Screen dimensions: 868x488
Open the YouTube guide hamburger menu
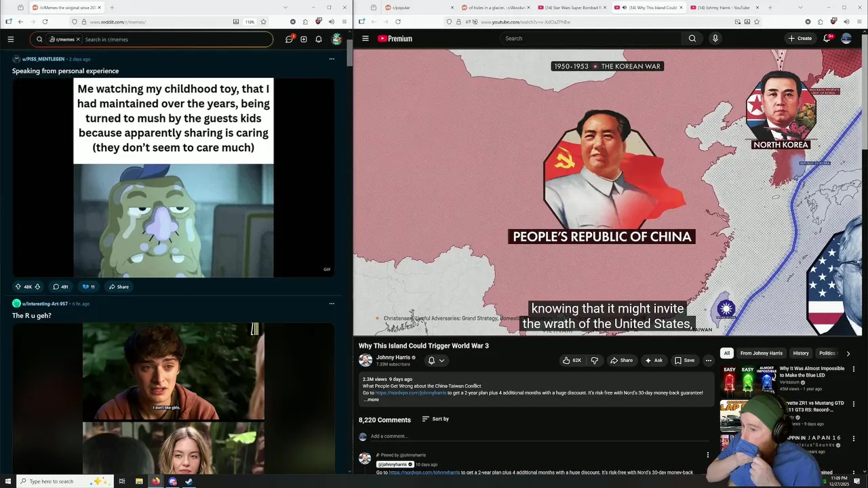coord(365,39)
